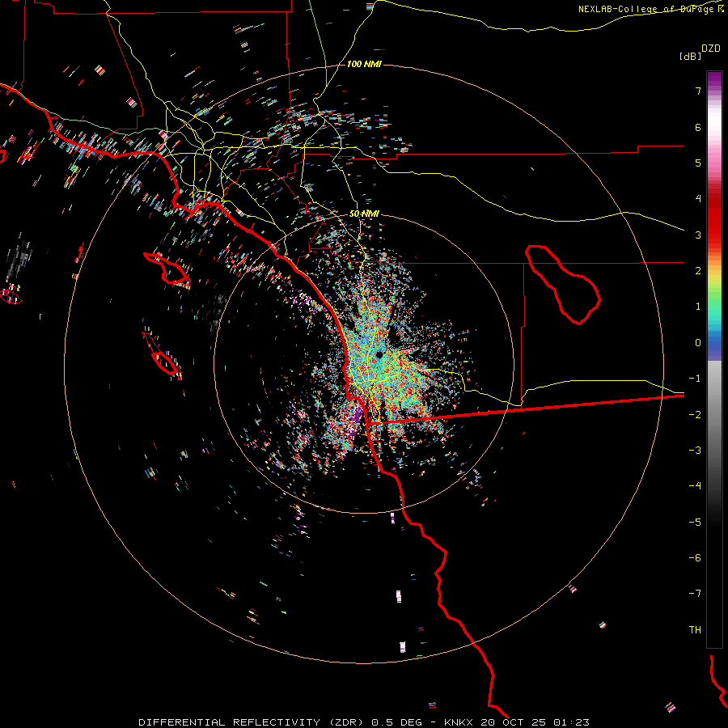
Task: Click the Salton Sea outline on map
Action: pos(563,285)
